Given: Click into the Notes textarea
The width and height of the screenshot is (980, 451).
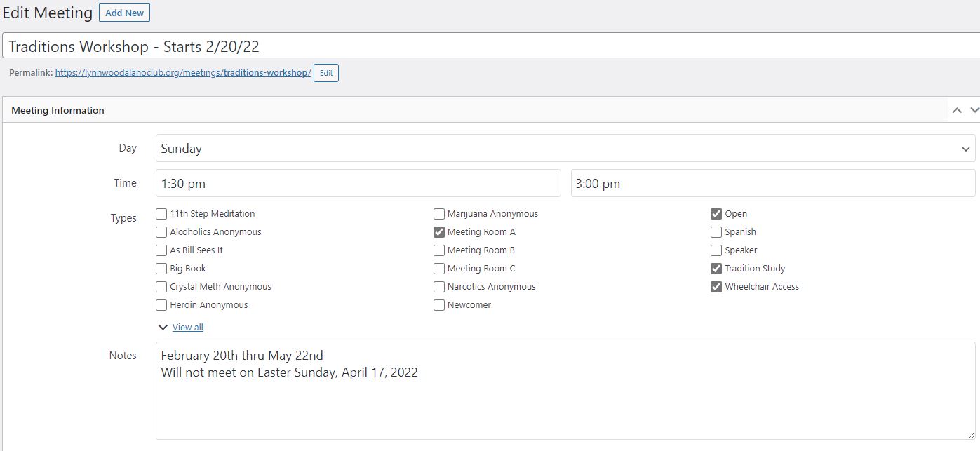Looking at the screenshot, I should click(565, 391).
